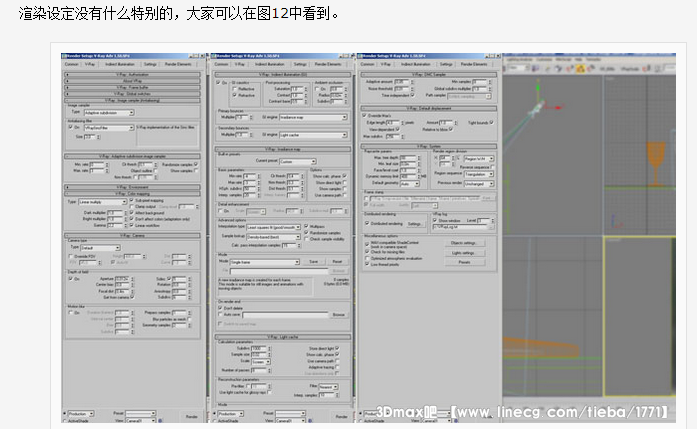Open Previous render dropdown (Unchanged)

479,184
